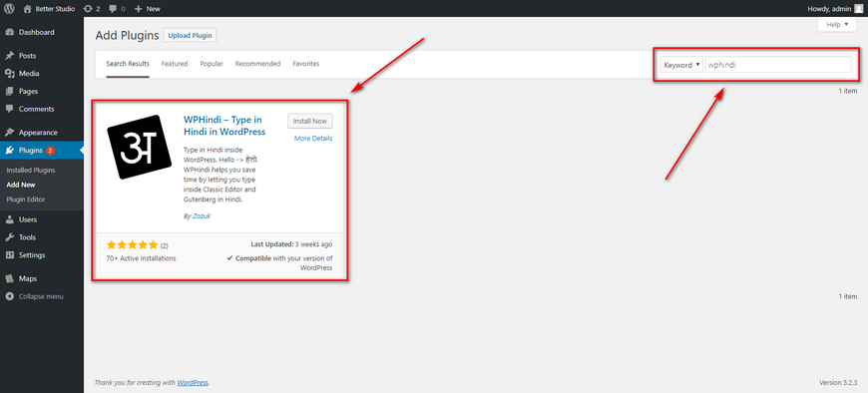Image resolution: width=868 pixels, height=393 pixels.
Task: Click the Maps icon in sidebar
Action: (x=9, y=278)
